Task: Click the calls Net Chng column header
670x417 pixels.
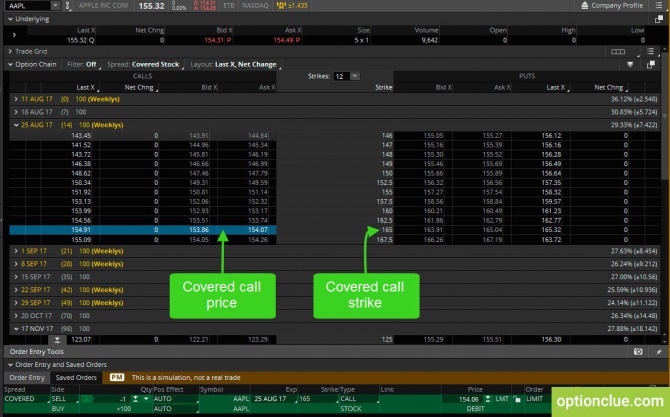Action: (139, 87)
